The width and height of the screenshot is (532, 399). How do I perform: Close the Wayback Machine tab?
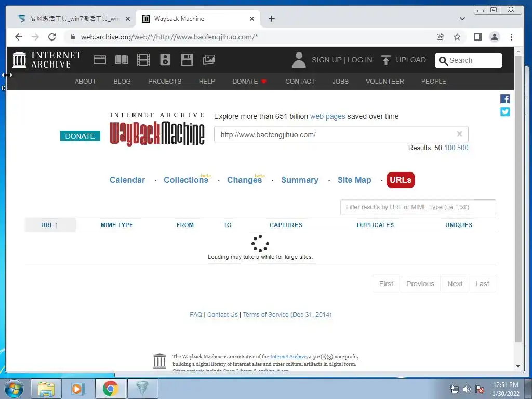click(x=252, y=19)
